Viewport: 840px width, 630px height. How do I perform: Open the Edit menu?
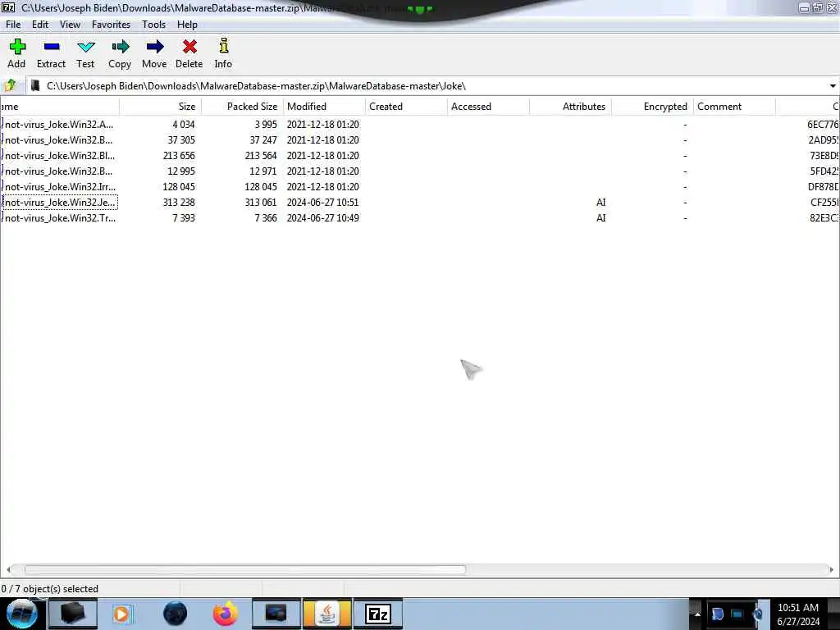(40, 25)
